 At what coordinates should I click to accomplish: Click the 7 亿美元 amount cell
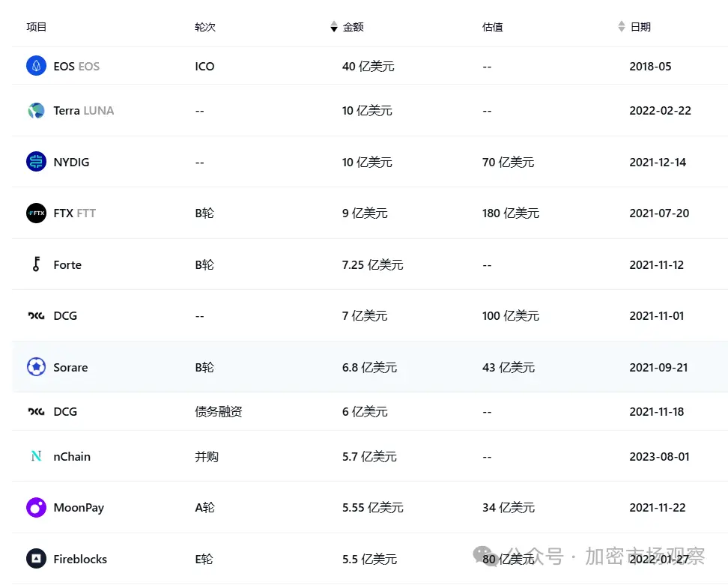pos(365,315)
